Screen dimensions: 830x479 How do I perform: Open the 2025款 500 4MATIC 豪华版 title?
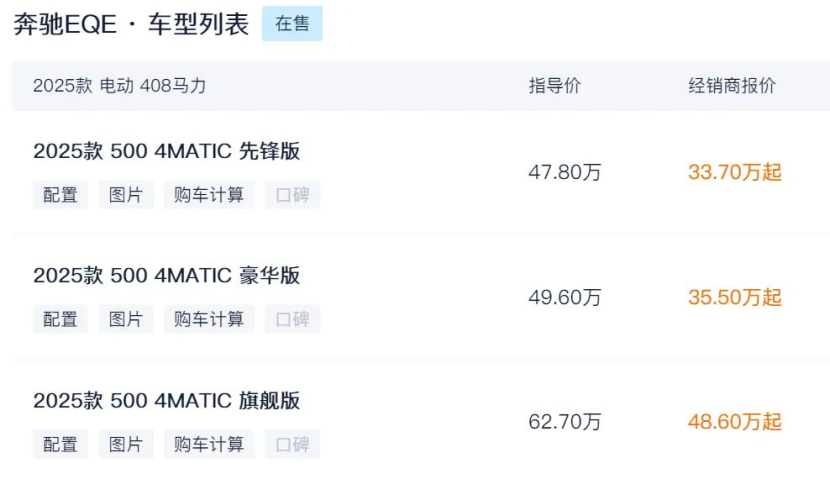[x=167, y=276]
